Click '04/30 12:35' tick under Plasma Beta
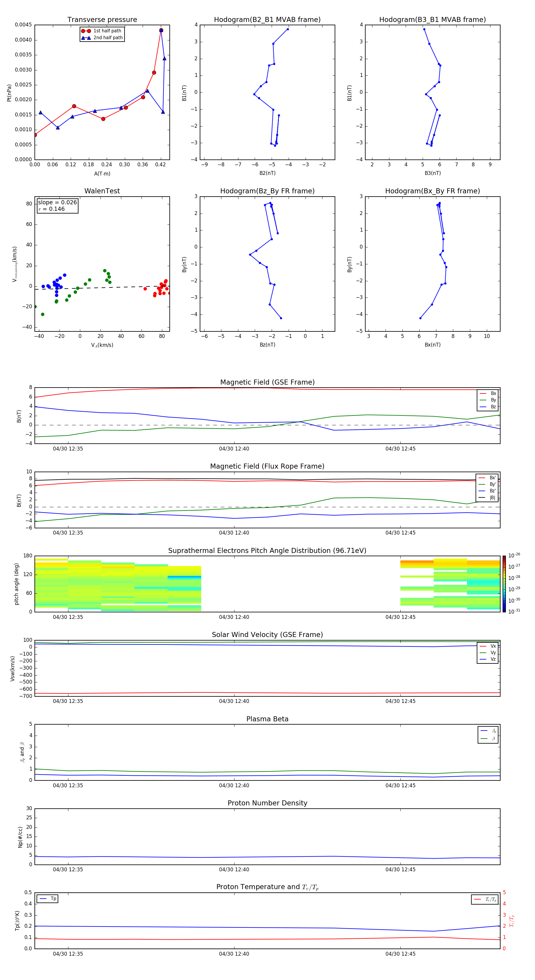This screenshot has width=535, height=980. 68,785
